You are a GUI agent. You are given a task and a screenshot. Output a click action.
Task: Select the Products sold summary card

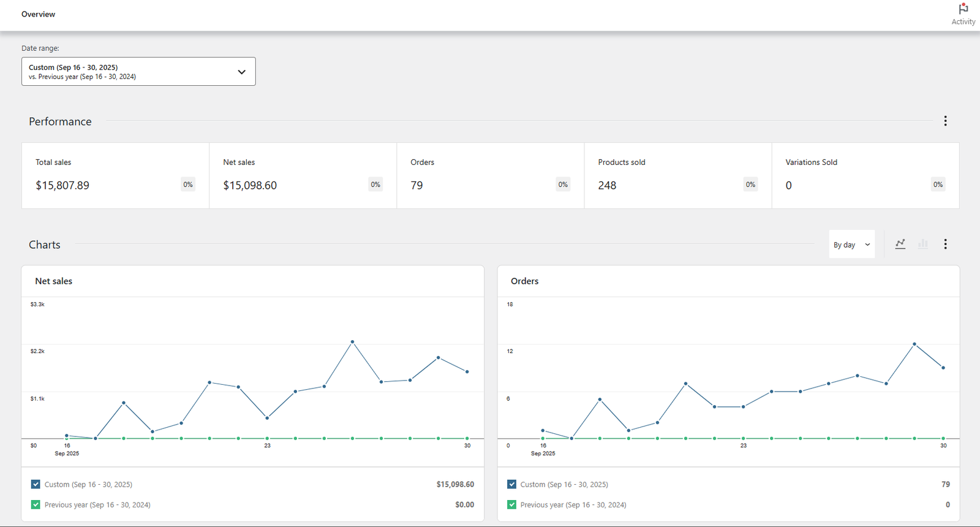coord(677,176)
